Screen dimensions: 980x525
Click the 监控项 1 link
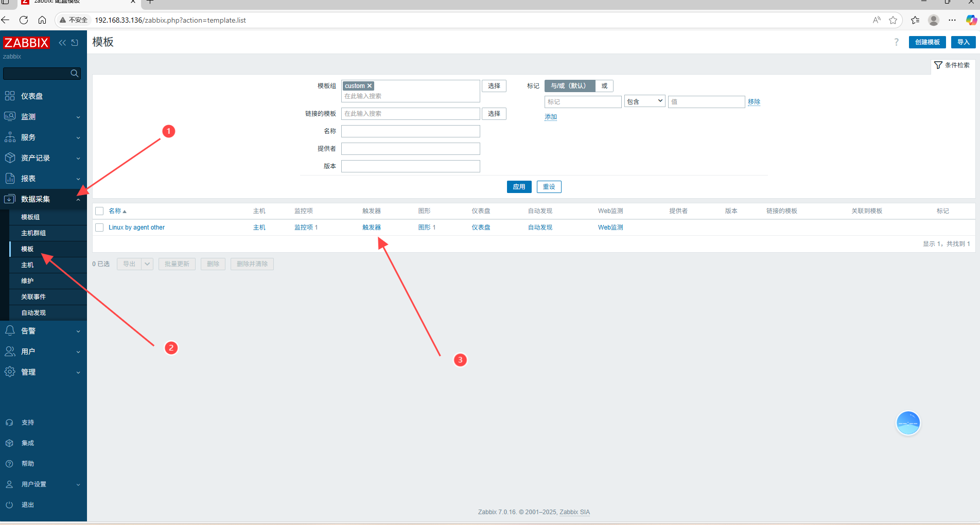coord(306,227)
